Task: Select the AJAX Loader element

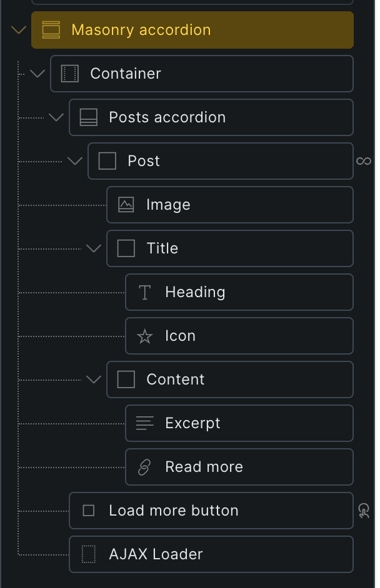Action: coord(212,554)
